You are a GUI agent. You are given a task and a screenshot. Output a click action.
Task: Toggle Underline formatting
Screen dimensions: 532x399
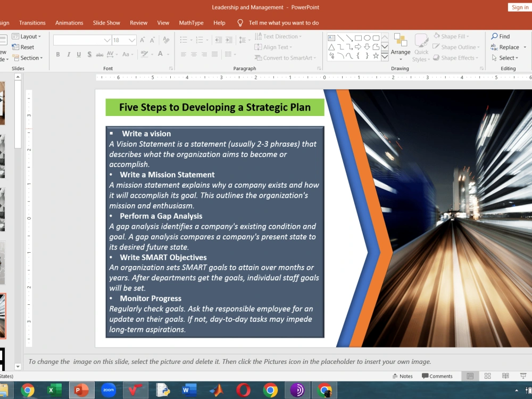(79, 54)
